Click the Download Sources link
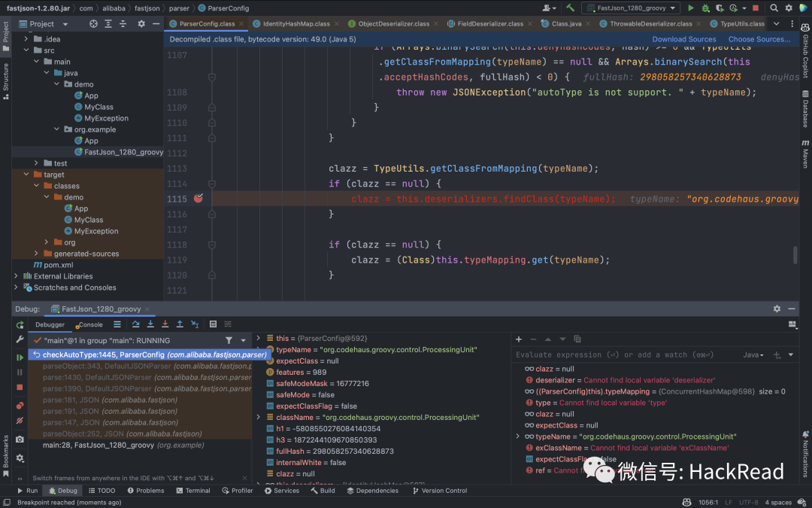Viewport: 812px width, 508px height. 683,39
